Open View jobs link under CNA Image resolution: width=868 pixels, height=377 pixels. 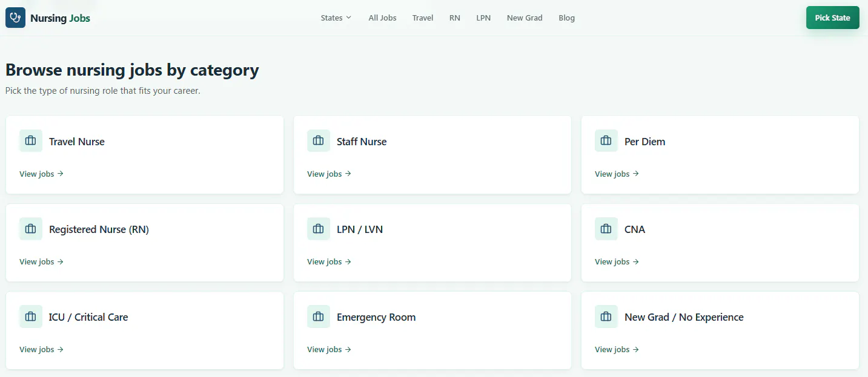point(617,261)
